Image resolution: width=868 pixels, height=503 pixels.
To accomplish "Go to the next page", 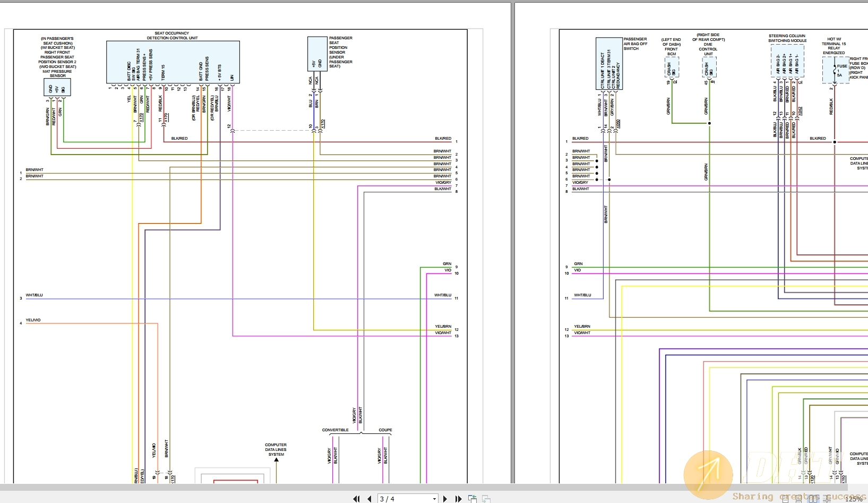I will click(x=445, y=499).
